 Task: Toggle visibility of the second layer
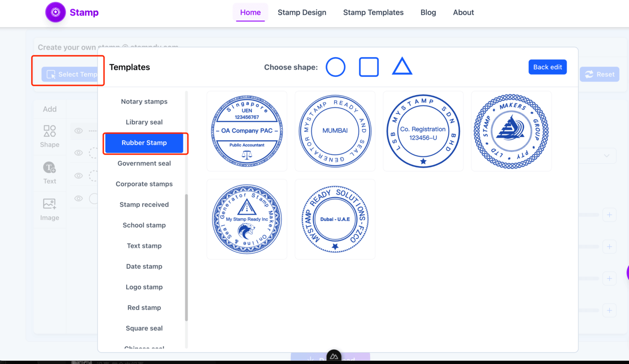[78, 153]
